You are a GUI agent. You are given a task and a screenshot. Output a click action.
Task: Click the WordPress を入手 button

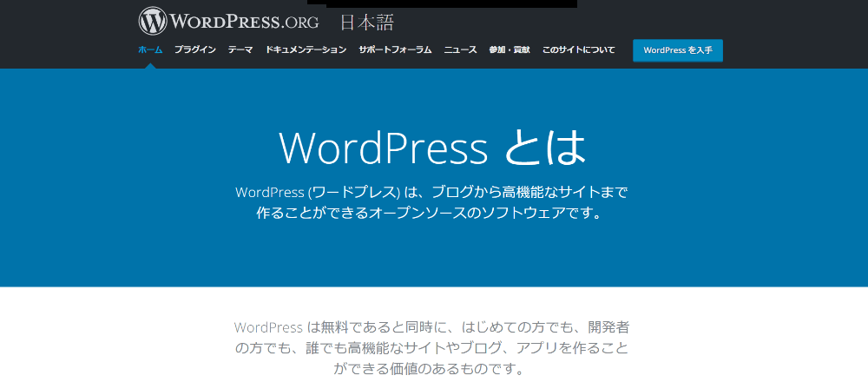[678, 50]
